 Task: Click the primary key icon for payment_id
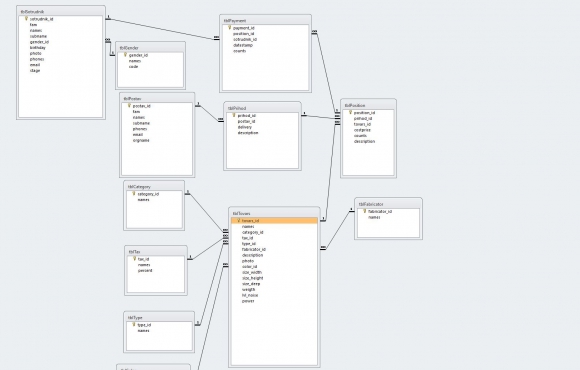(229, 28)
